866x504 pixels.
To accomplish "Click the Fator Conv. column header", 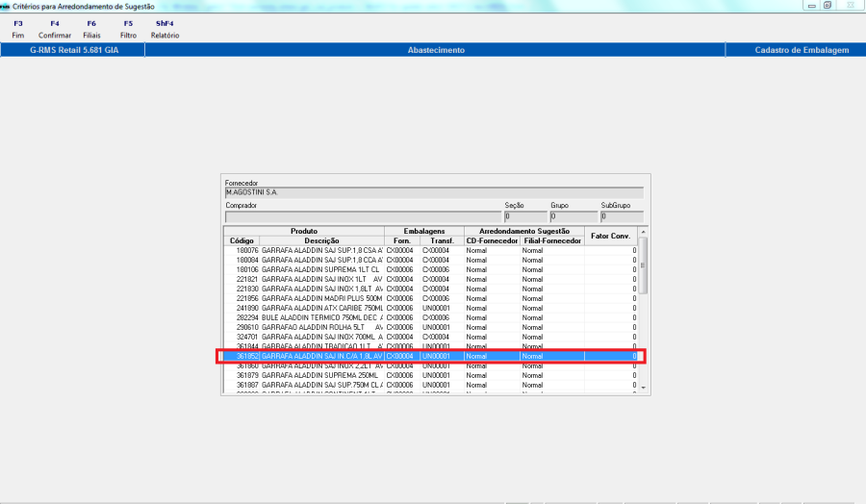I will tap(611, 236).
